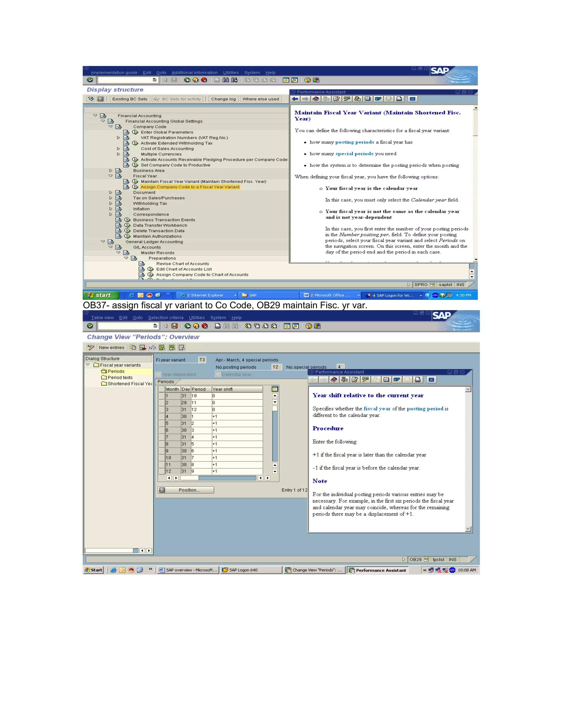Collapse Fiscal year variants folder in Dialog Structure
This screenshot has width=563, height=728.
pos(88,365)
